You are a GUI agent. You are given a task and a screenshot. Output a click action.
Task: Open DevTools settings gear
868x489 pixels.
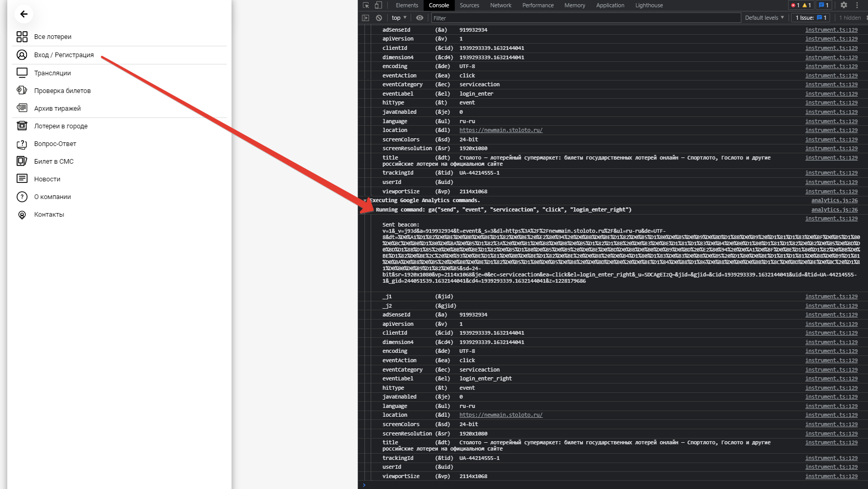pyautogui.click(x=844, y=5)
